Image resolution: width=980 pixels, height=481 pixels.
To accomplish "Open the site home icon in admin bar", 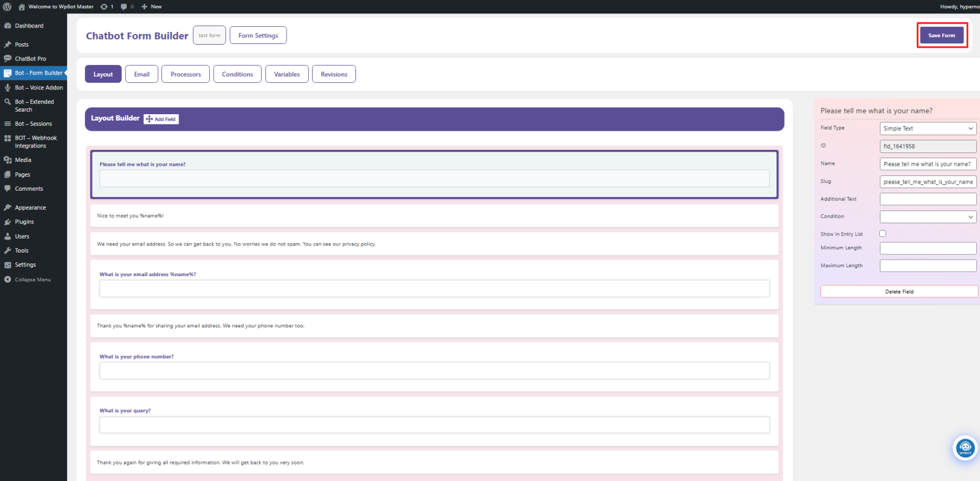I will pyautogui.click(x=22, y=6).
